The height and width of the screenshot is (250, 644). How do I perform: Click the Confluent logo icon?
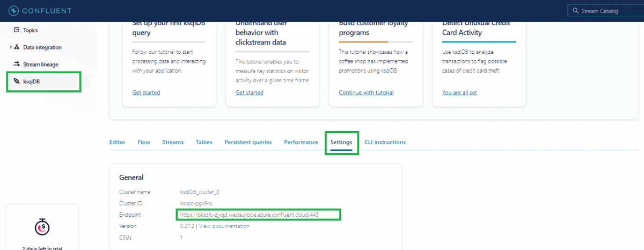coord(12,11)
